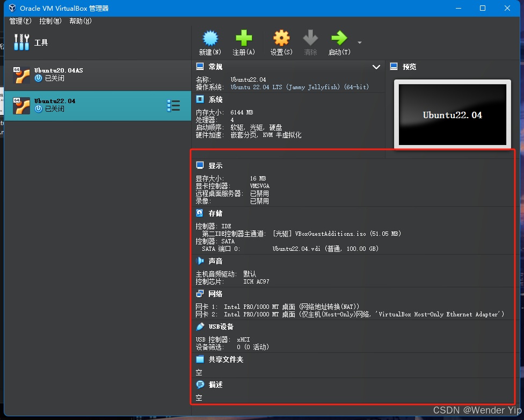
Task: Open the 共享文件夹 shared folders header
Action: pyautogui.click(x=226, y=359)
